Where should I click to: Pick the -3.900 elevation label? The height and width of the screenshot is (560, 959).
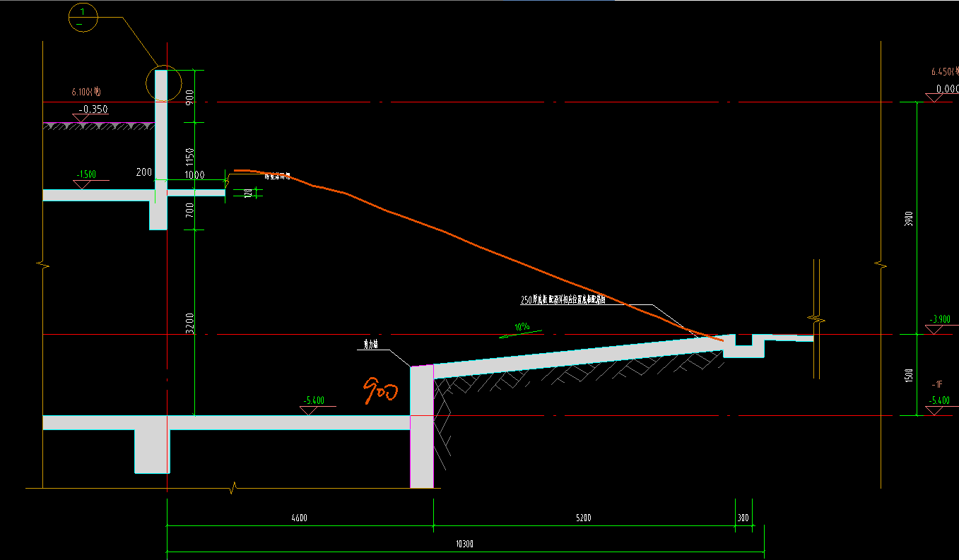(x=941, y=318)
